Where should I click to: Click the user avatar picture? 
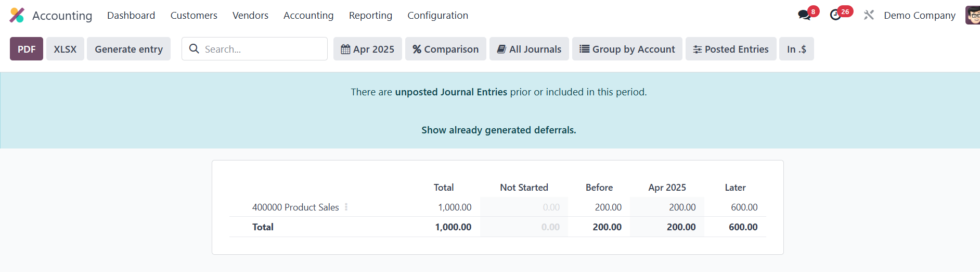coord(972,15)
